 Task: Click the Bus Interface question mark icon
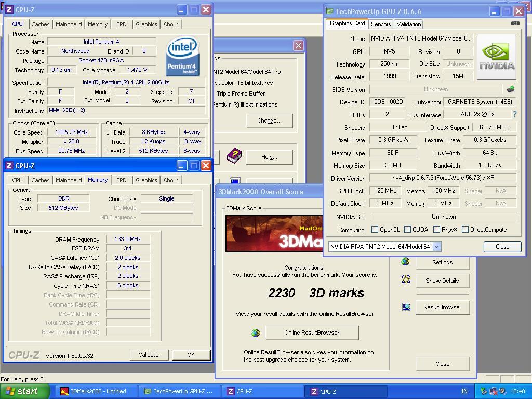coord(515,114)
